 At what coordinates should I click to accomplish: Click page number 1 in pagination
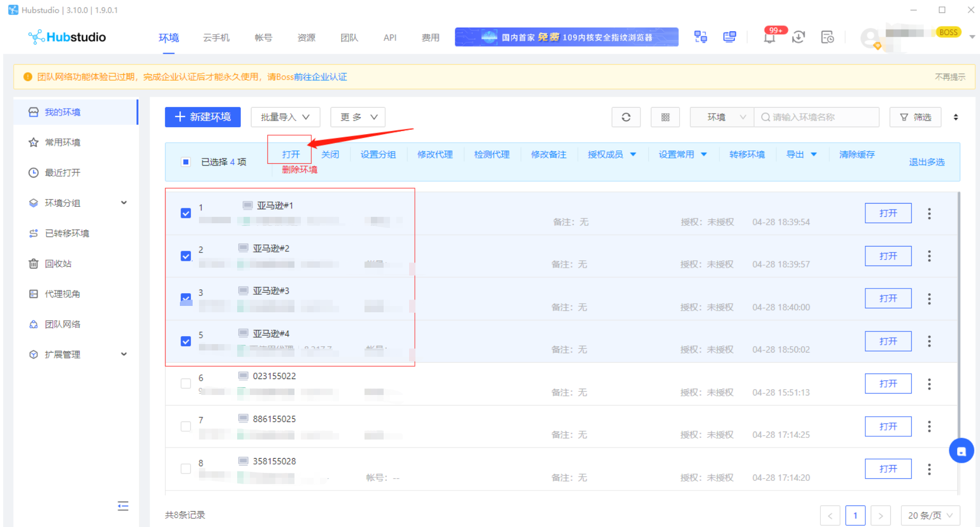(855, 515)
